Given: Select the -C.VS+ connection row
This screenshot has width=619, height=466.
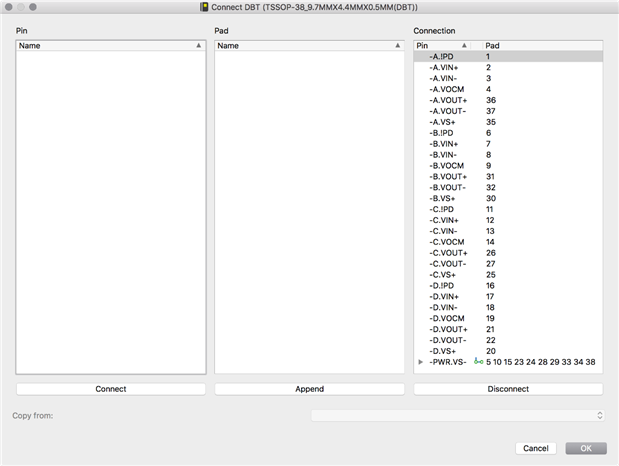Looking at the screenshot, I should (x=508, y=275).
